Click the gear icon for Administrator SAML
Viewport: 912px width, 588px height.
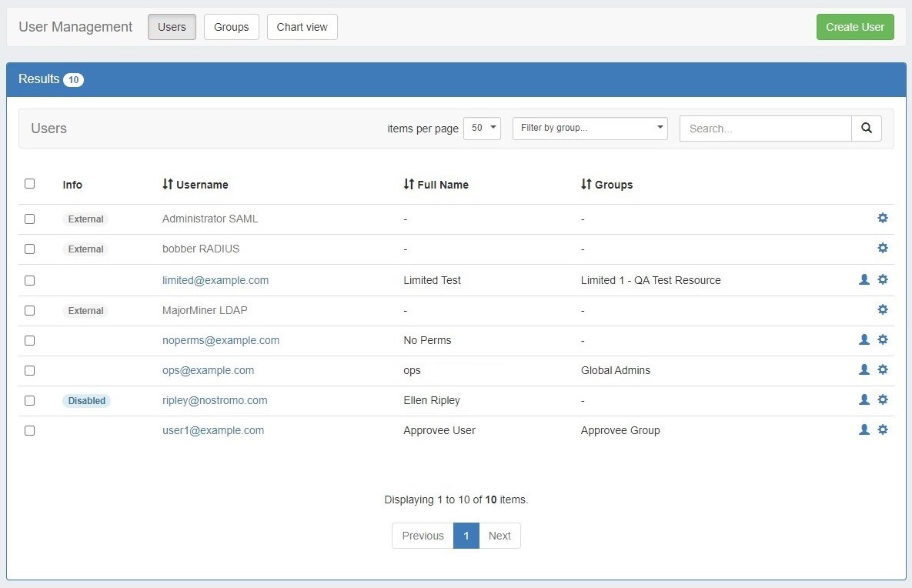883,218
